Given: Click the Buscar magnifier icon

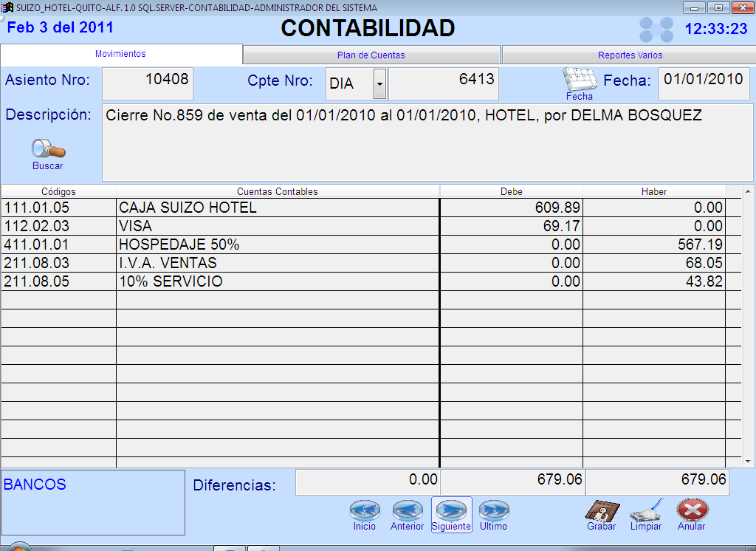Looking at the screenshot, I should tap(48, 150).
